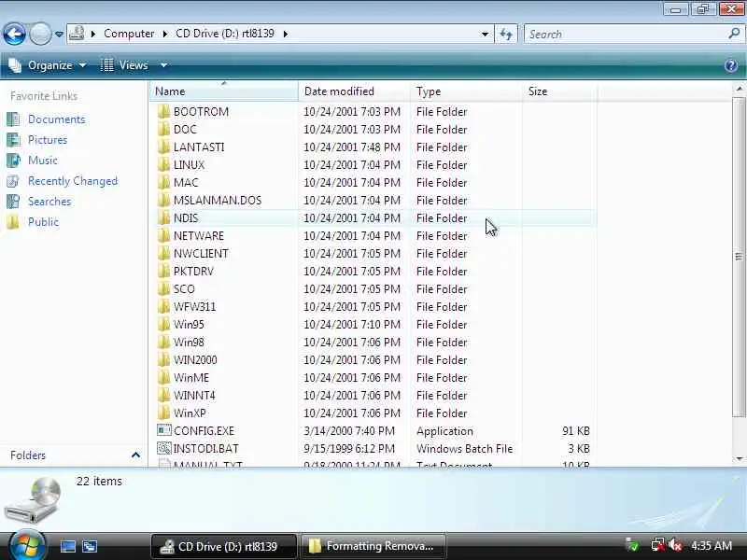Click the file list vertical scrollbar thumb
Viewport: 747px width, 560px height.
(x=739, y=258)
